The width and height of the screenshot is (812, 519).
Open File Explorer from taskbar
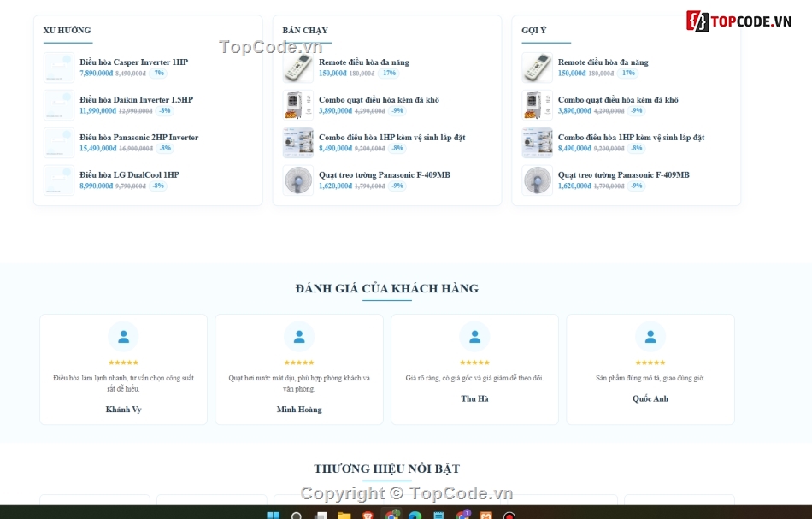(344, 516)
